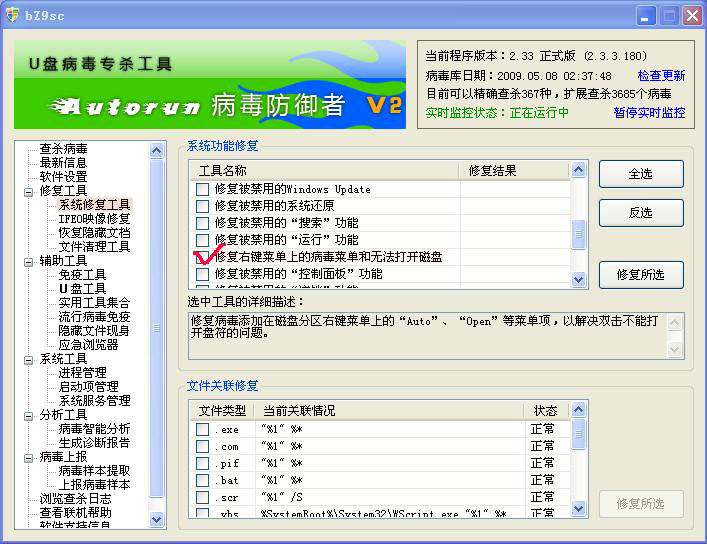707x544 pixels.
Task: Collapse the 辅助工具 tree node
Action: [28, 262]
